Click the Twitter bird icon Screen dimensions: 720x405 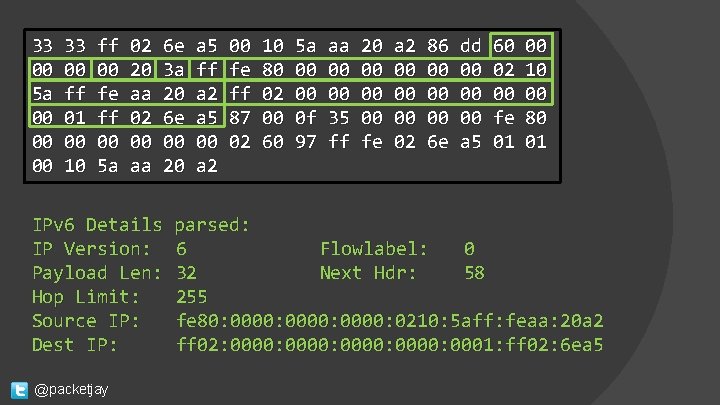click(19, 390)
